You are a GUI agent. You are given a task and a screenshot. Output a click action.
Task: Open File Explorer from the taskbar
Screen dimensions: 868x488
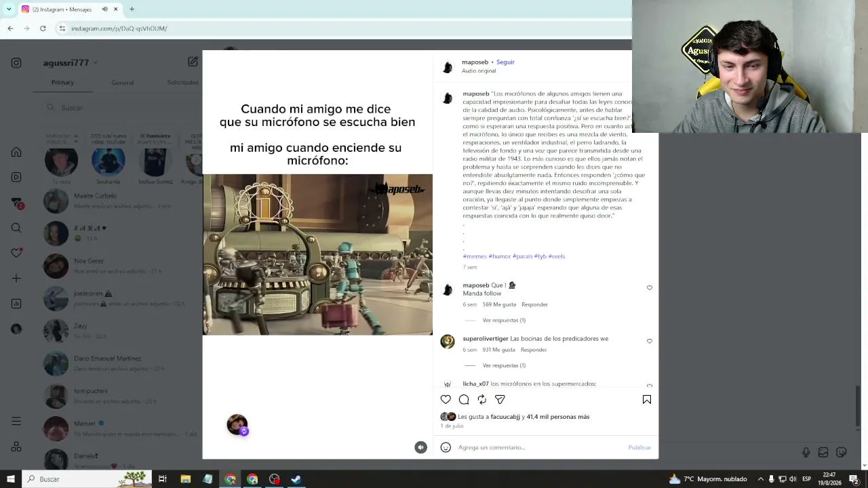coord(185,479)
